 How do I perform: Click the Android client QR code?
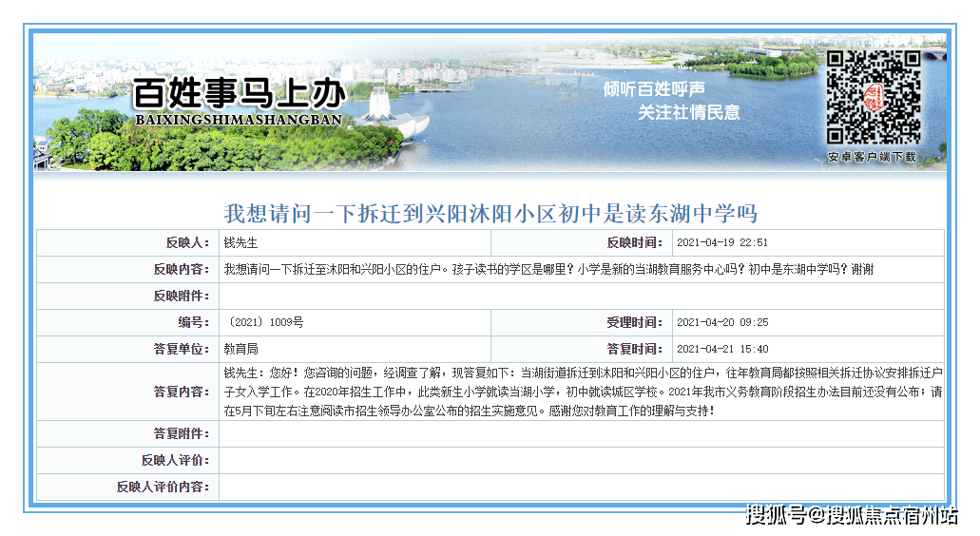874,98
